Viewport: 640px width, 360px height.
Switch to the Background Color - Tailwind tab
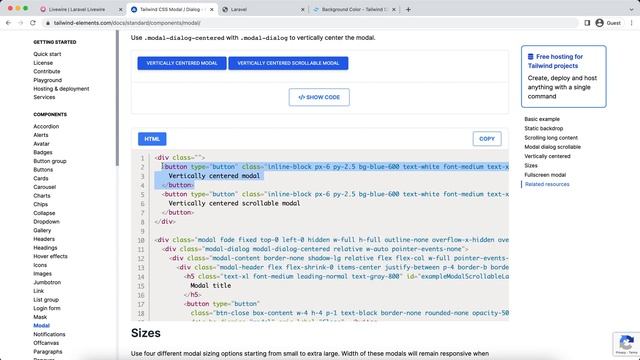coord(353,9)
